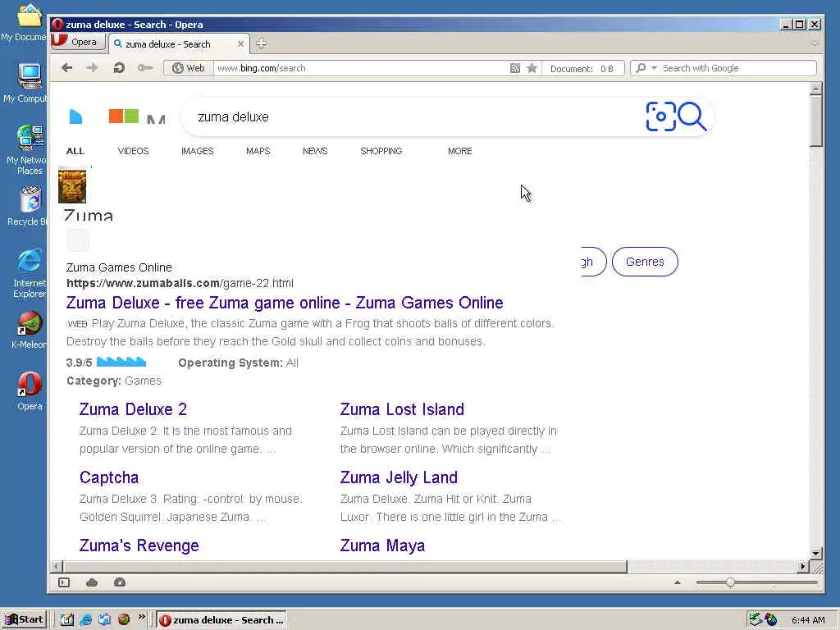Switch to the ALL results tab
The width and height of the screenshot is (840, 630).
pyautogui.click(x=75, y=151)
